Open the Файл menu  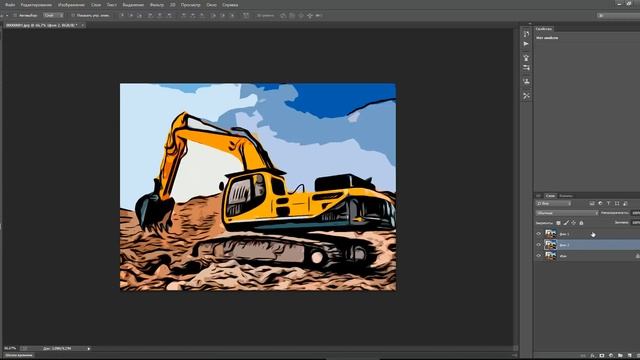tap(10, 5)
